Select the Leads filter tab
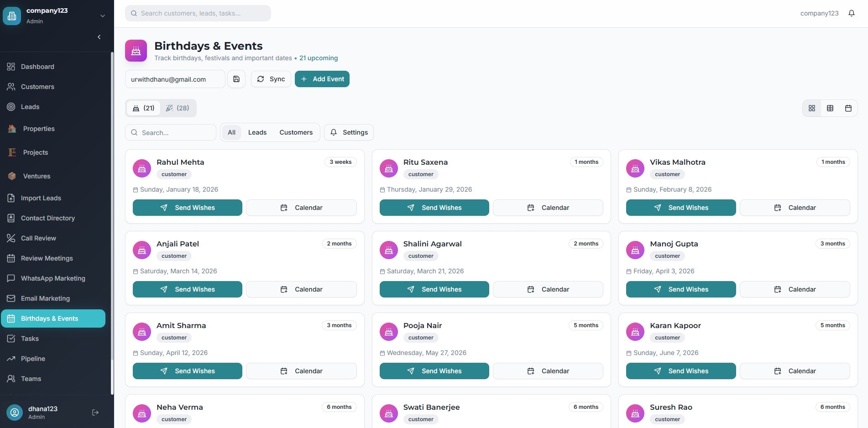 [257, 132]
